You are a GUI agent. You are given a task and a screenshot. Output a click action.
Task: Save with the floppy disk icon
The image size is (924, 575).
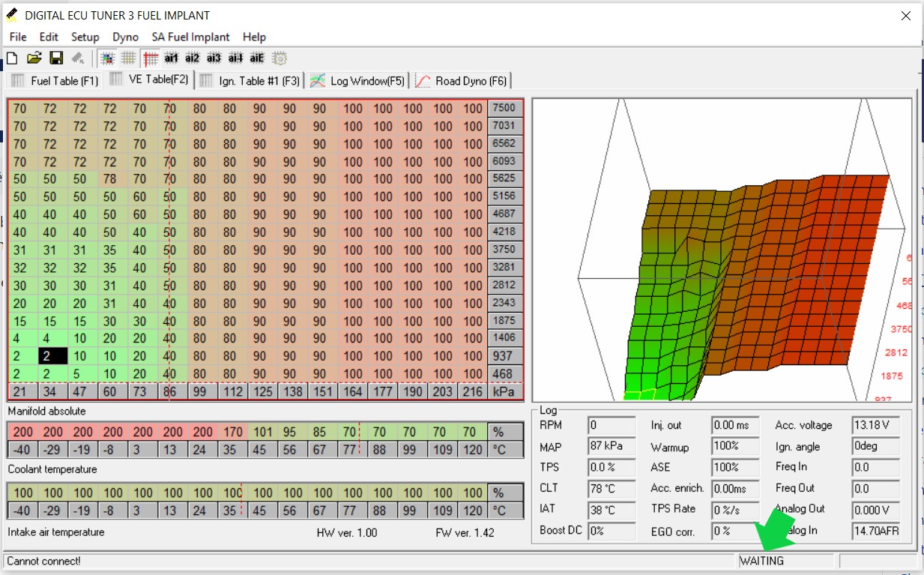click(x=55, y=58)
